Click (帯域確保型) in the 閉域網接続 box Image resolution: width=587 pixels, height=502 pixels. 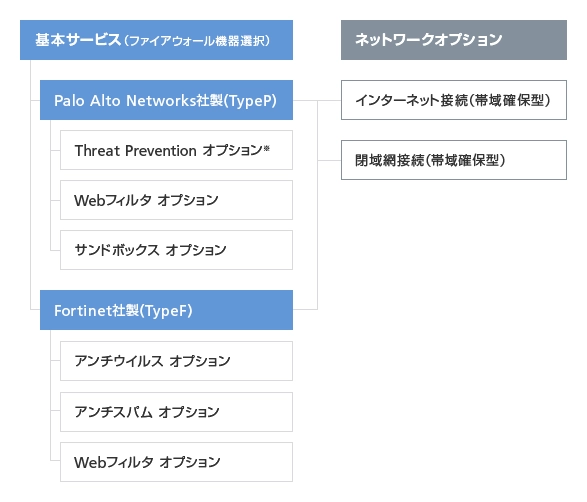(465, 161)
